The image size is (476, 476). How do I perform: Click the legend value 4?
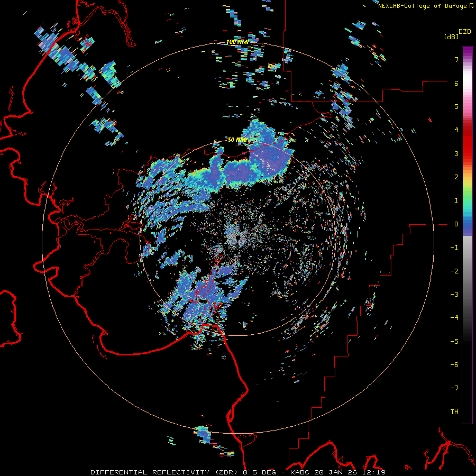[x=456, y=130]
